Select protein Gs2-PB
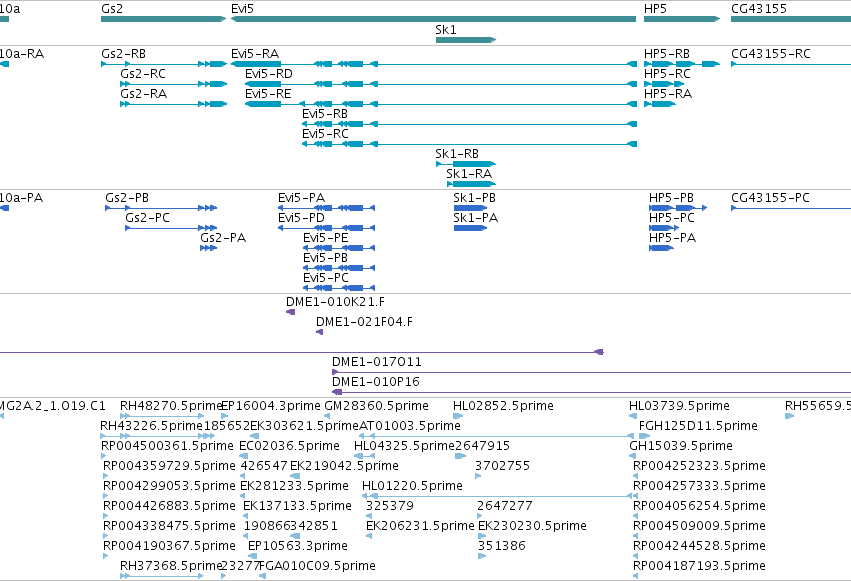The width and height of the screenshot is (851, 581). click(x=161, y=208)
